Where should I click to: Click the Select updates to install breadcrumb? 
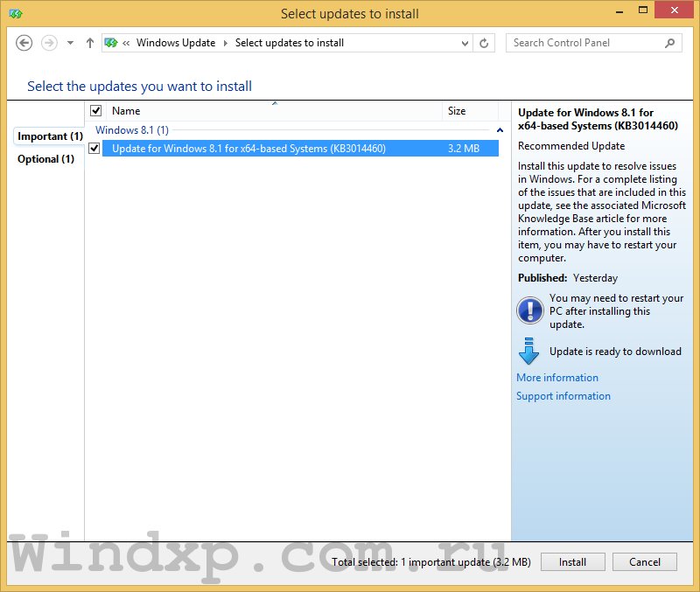(290, 43)
